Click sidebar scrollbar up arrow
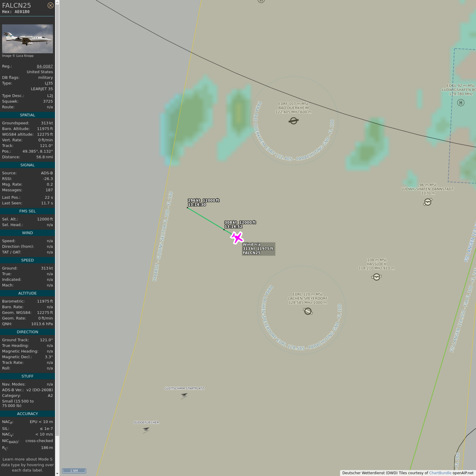 click(x=57, y=2)
